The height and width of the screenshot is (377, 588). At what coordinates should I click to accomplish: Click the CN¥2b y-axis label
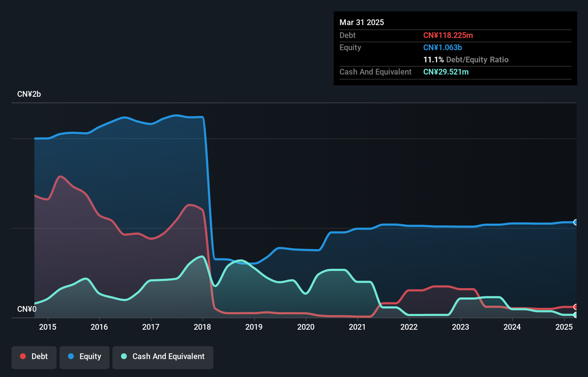pos(29,94)
